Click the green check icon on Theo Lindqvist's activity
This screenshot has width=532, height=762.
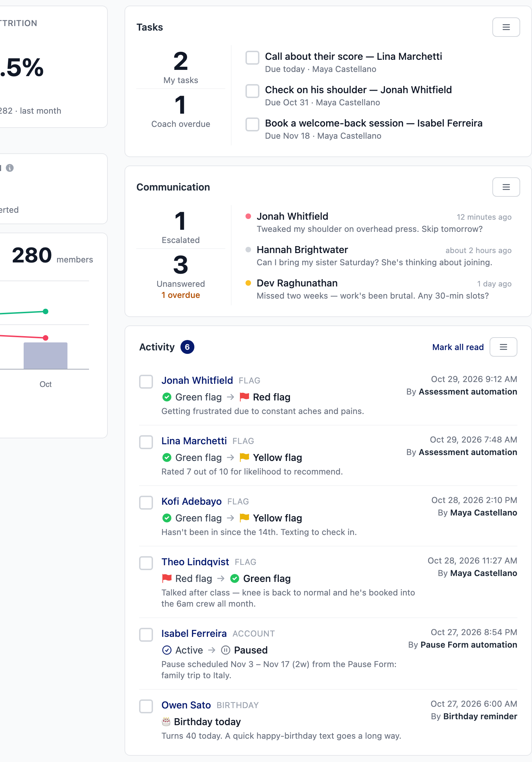(235, 578)
